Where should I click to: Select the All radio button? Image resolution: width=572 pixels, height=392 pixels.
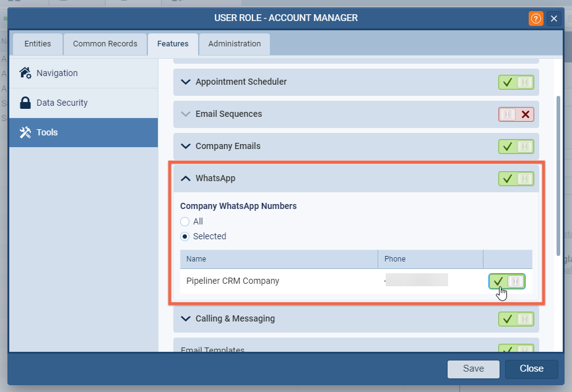point(184,221)
